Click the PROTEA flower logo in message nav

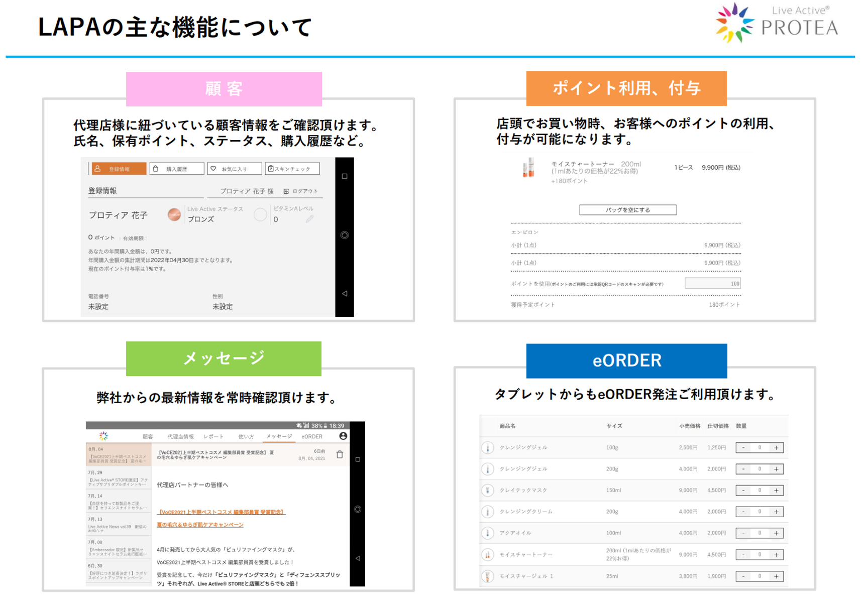(x=103, y=436)
